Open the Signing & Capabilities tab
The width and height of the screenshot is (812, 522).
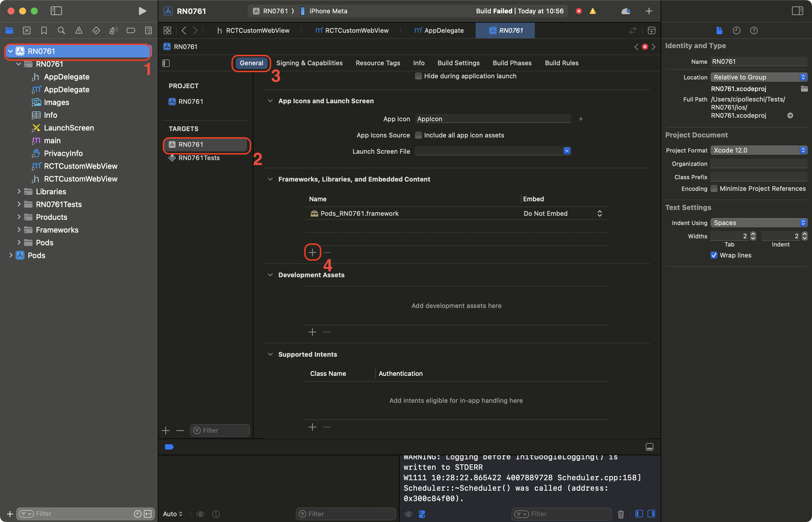(309, 63)
